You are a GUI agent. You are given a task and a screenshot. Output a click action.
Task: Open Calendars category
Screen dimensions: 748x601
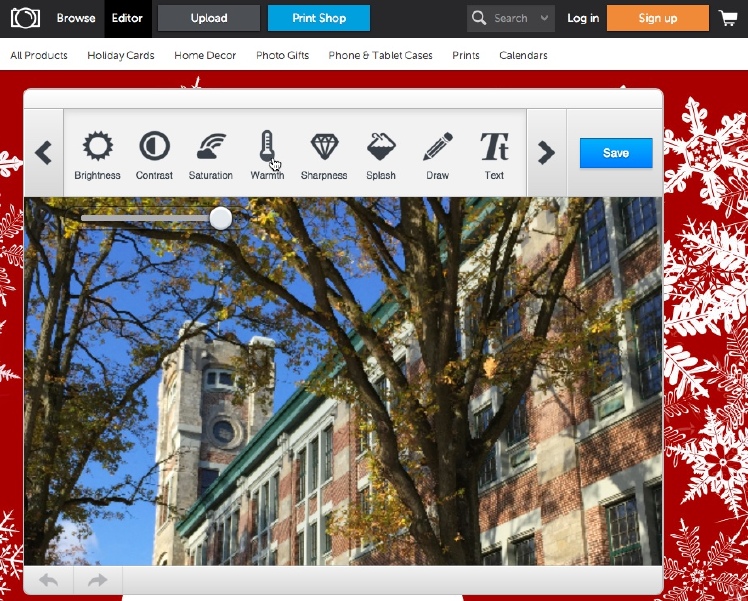click(523, 55)
